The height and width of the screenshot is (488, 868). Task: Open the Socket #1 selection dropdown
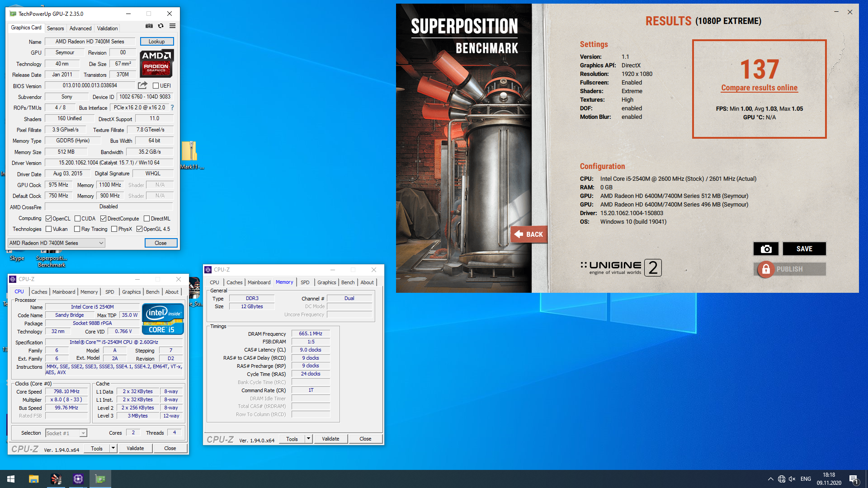click(x=66, y=433)
